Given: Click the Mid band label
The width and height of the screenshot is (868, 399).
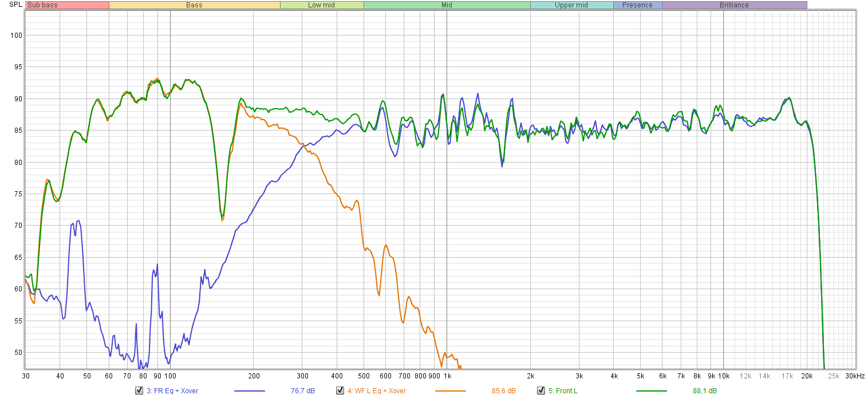Looking at the screenshot, I should point(447,5).
